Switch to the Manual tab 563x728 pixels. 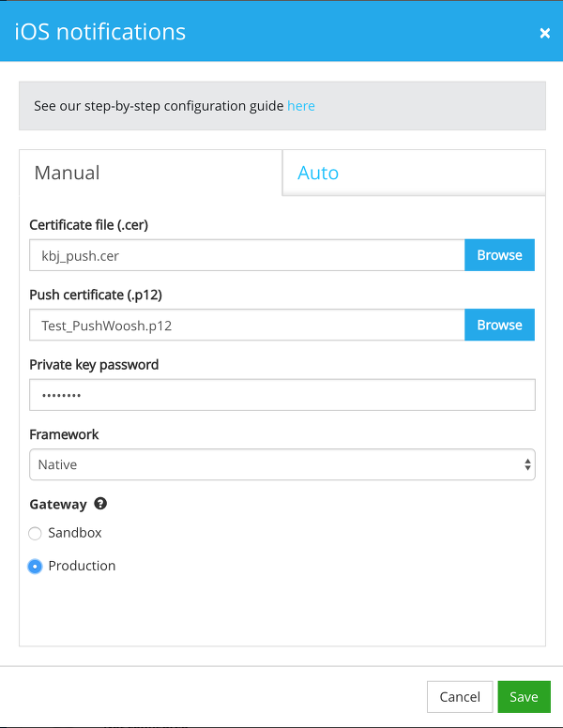tap(150, 173)
